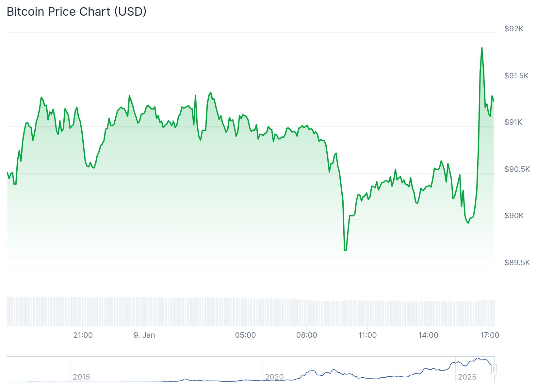
Task: Click the 17:00 time axis label
Action: click(x=489, y=335)
